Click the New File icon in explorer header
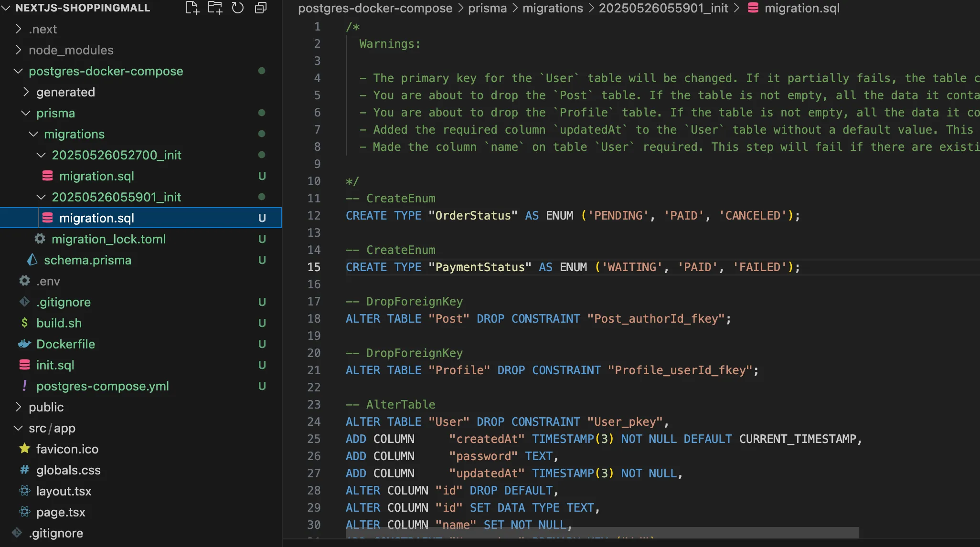Viewport: 980px width, 547px height. [x=192, y=8]
